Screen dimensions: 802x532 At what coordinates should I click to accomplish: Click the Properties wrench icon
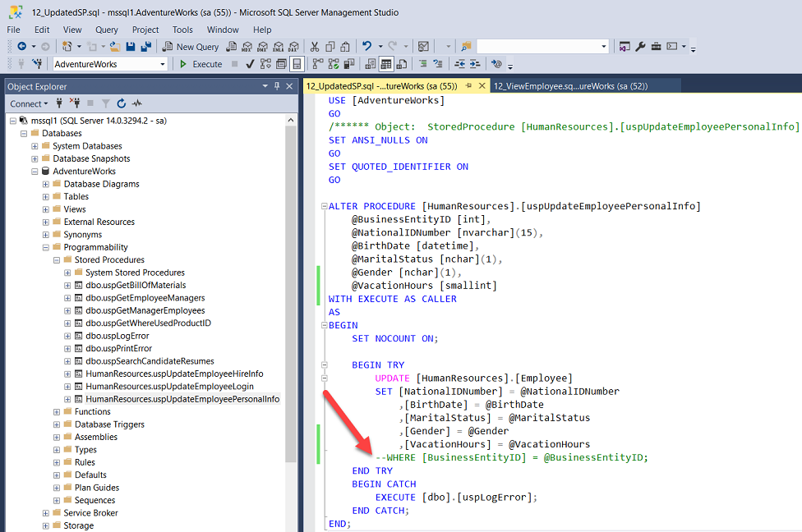(x=640, y=47)
